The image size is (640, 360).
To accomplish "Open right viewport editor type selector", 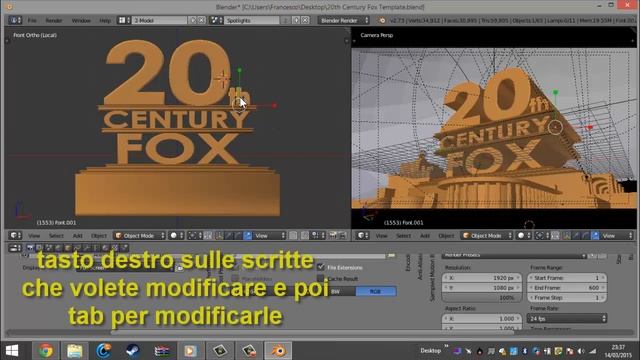I will (362, 236).
